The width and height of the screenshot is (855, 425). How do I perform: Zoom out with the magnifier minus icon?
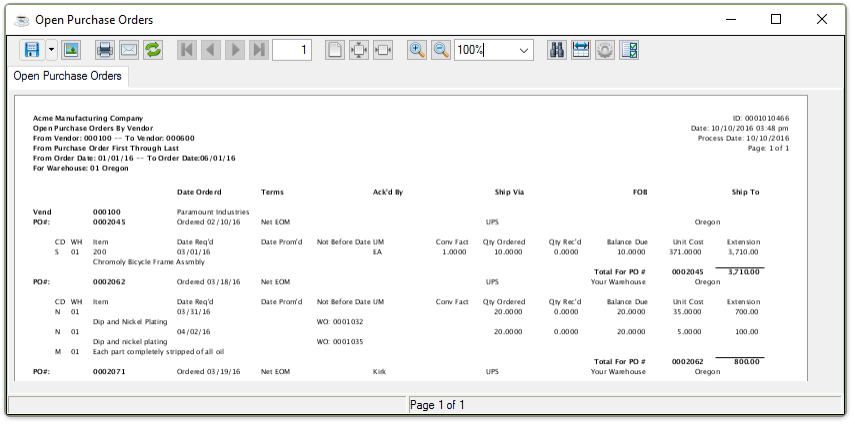pos(441,49)
